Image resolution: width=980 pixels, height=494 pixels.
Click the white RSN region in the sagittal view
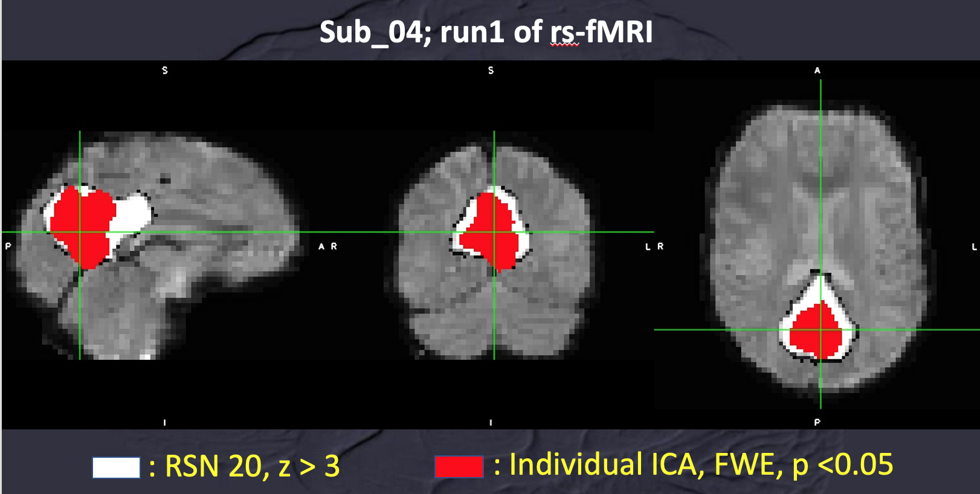point(132,215)
